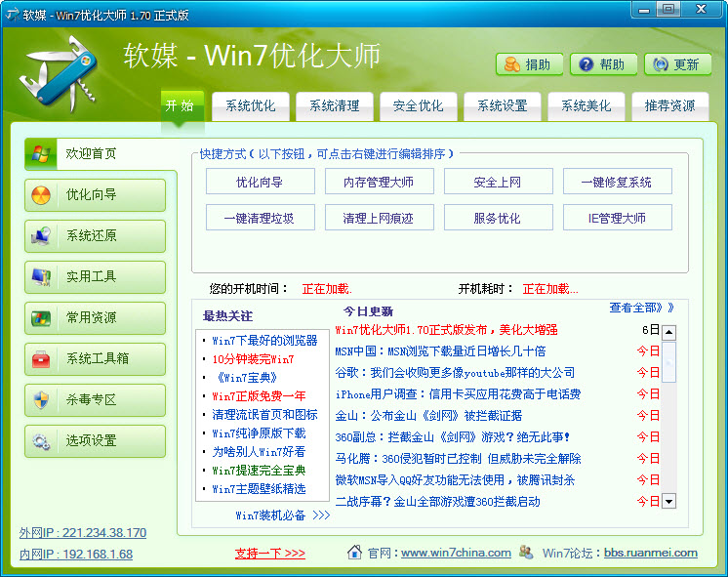
Task: Click the Windows flag icon beside 欢迎首页
Action: coord(41,154)
